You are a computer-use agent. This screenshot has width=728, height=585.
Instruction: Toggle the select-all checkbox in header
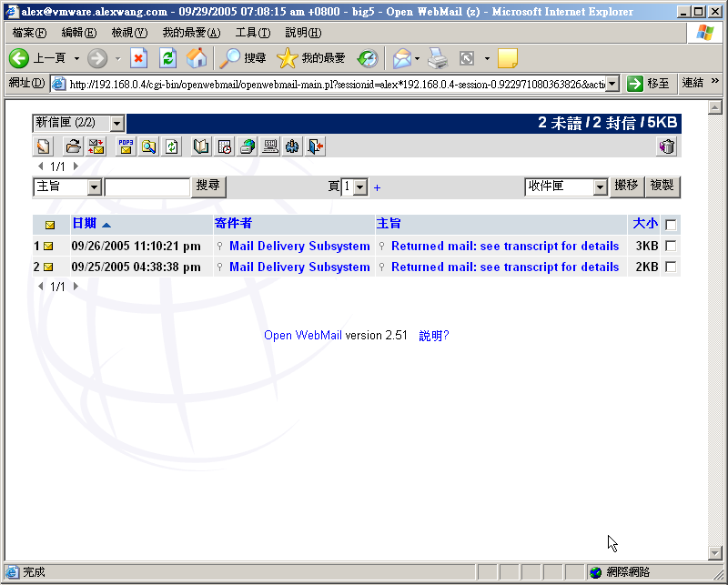point(671,225)
